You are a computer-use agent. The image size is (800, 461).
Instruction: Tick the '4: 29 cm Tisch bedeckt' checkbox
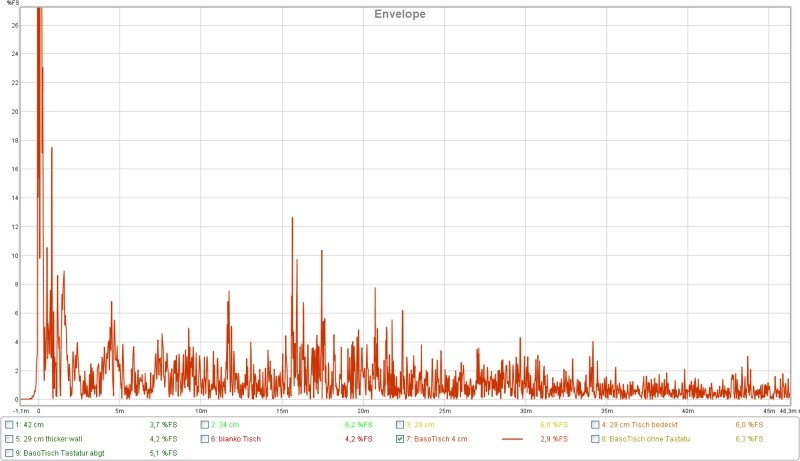click(595, 424)
